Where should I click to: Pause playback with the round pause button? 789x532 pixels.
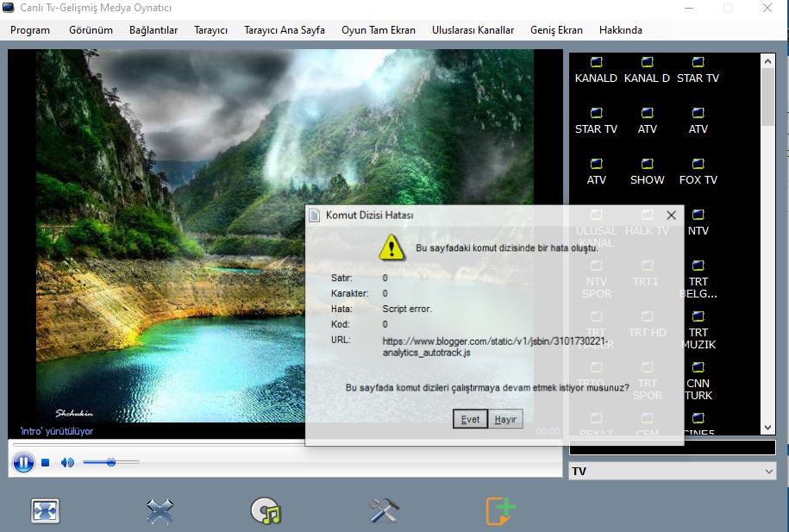(x=23, y=462)
